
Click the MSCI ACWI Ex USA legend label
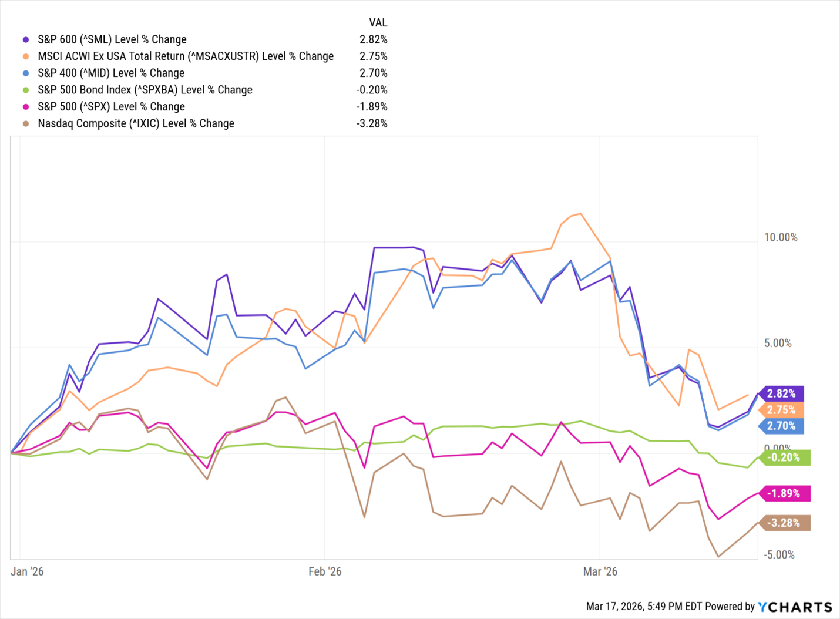[x=186, y=56]
